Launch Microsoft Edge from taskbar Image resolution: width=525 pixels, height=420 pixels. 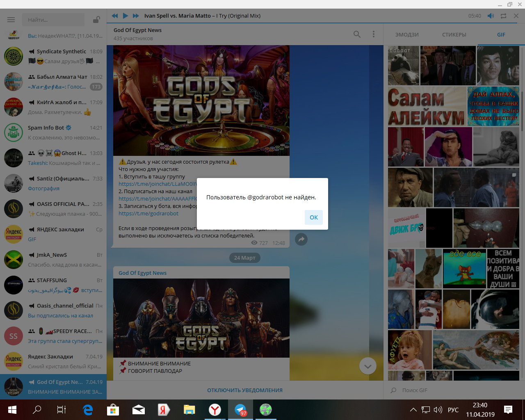[x=87, y=410]
